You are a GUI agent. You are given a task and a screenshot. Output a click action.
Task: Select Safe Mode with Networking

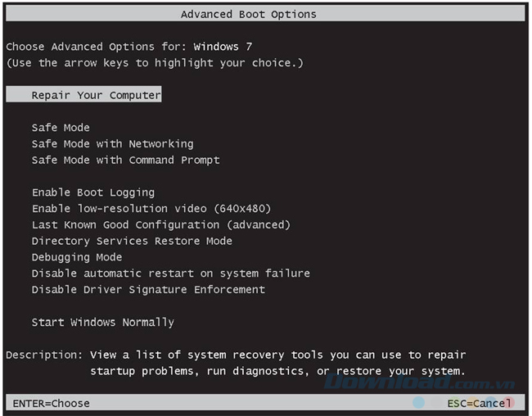tap(113, 143)
